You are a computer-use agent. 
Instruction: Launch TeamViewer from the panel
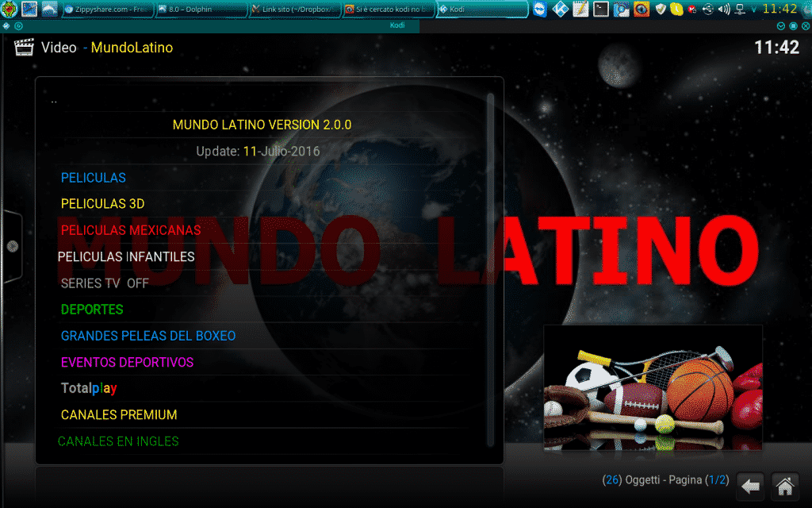point(539,9)
